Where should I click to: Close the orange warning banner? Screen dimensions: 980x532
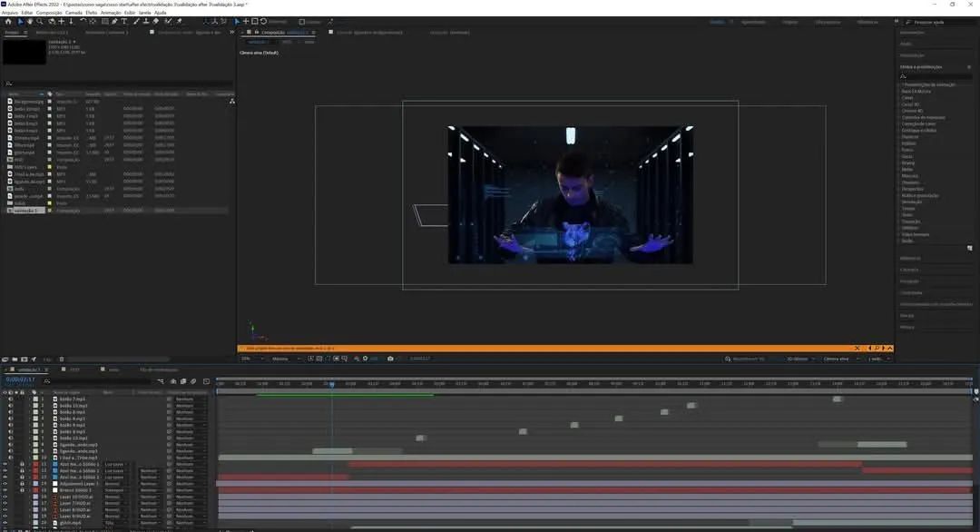pos(857,349)
